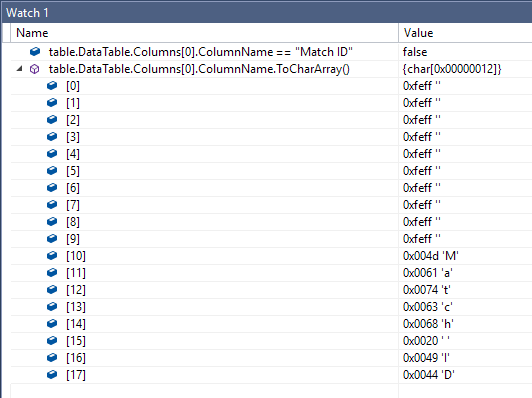Viewport: 532px width, 398px height.
Task: Select the 0xfeff value of element [0]
Action: 421,86
